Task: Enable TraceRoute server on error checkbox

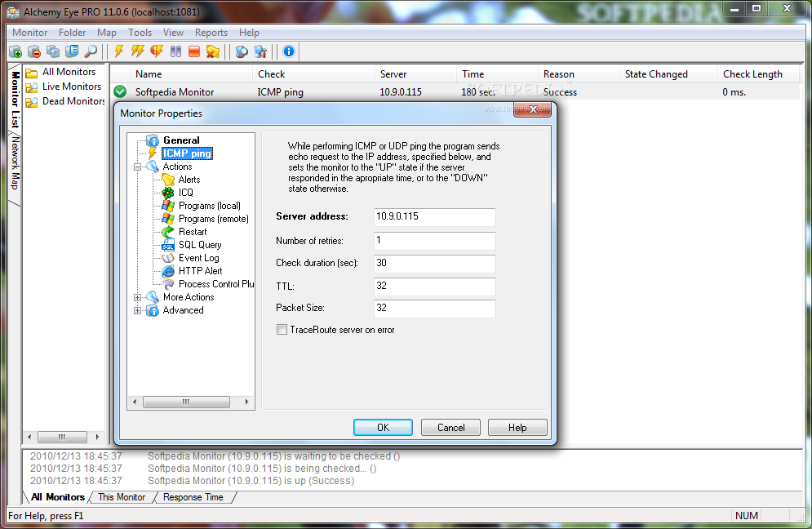Action: pyautogui.click(x=282, y=330)
